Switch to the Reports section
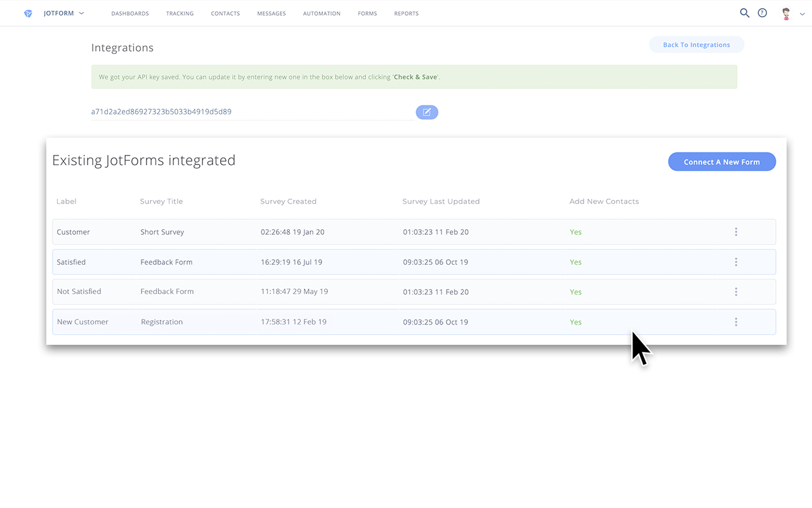Viewport: 812px width, 508px height. [406, 13]
